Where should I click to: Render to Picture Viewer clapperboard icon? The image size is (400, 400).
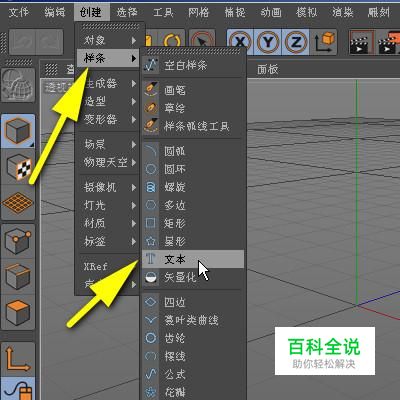pos(388,42)
